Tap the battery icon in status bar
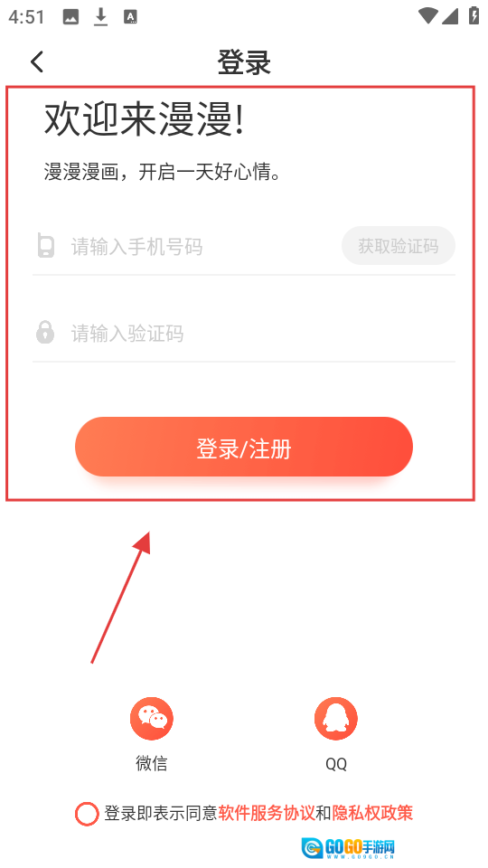 474,15
